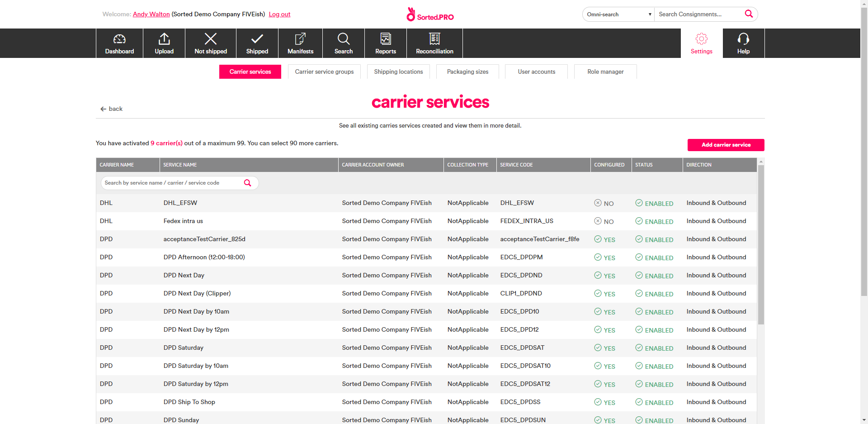Open the Role manager tab
The width and height of the screenshot is (868, 424).
605,71
